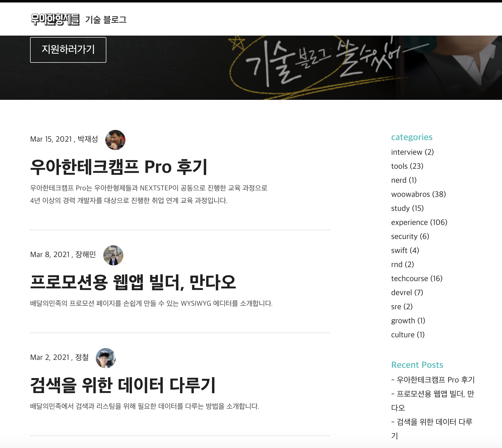Click the 지원하러가기 button
The image size is (502, 448).
click(x=68, y=50)
